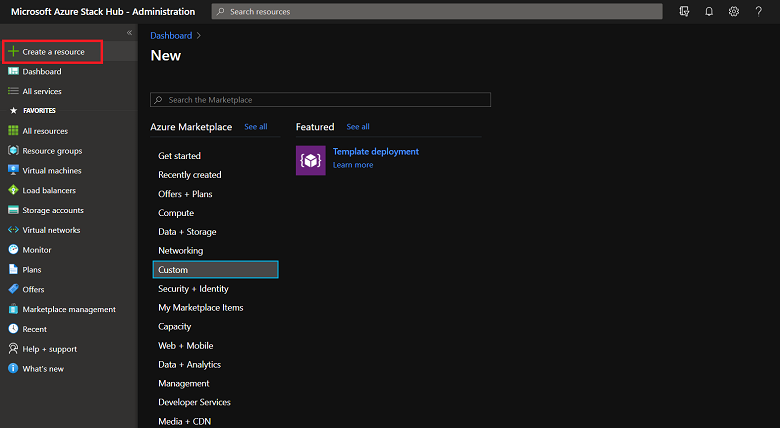The width and height of the screenshot is (780, 428).
Task: Click See all next to Azure Marketplace
Action: tap(256, 127)
